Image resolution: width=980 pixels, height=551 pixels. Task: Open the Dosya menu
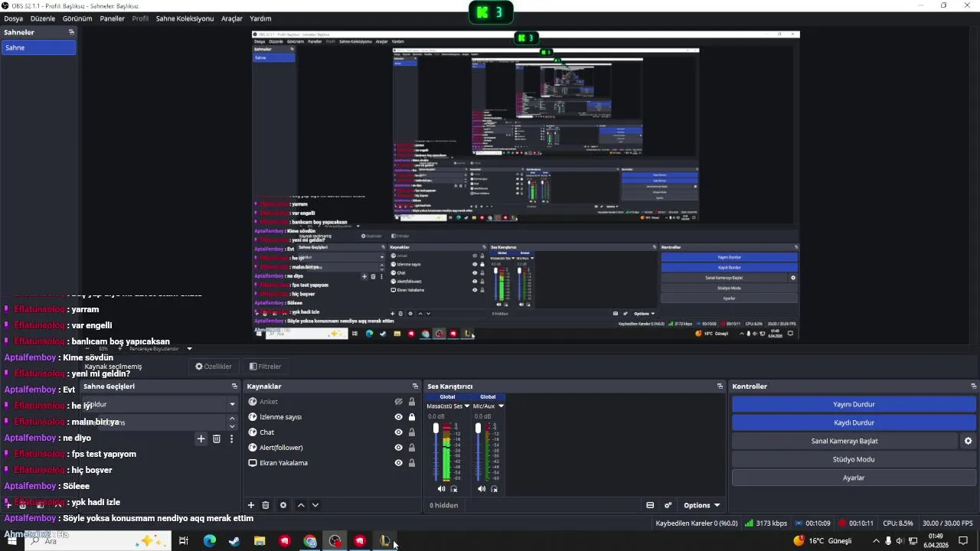(13, 18)
